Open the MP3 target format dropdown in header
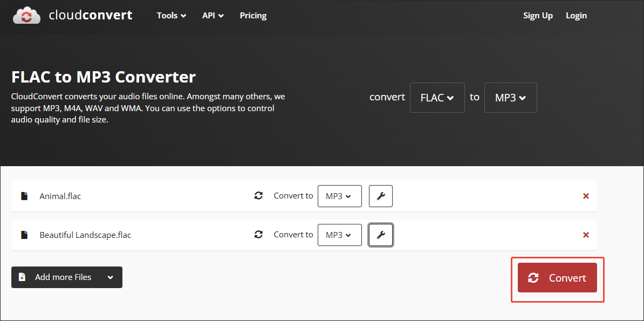The width and height of the screenshot is (644, 321). pyautogui.click(x=511, y=98)
